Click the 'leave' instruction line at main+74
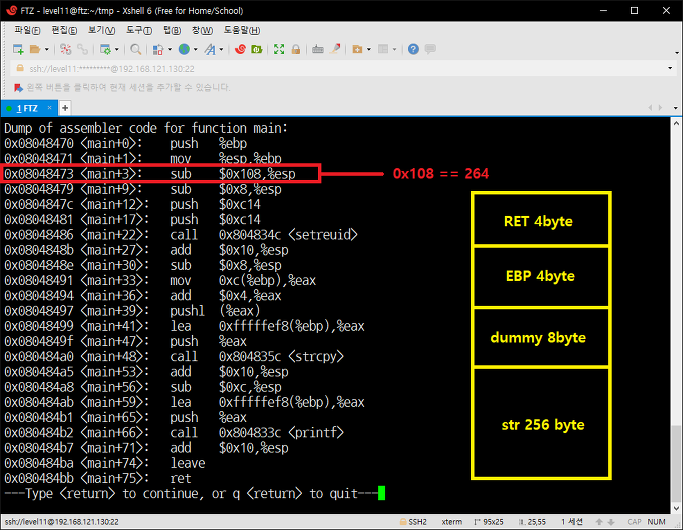 (105, 463)
